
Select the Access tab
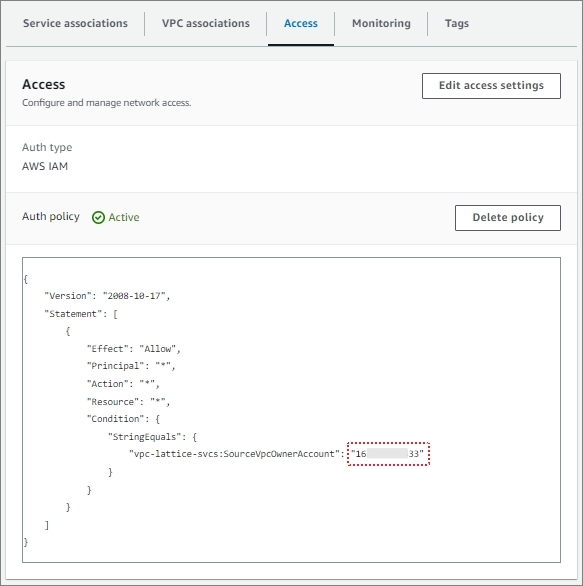(300, 23)
